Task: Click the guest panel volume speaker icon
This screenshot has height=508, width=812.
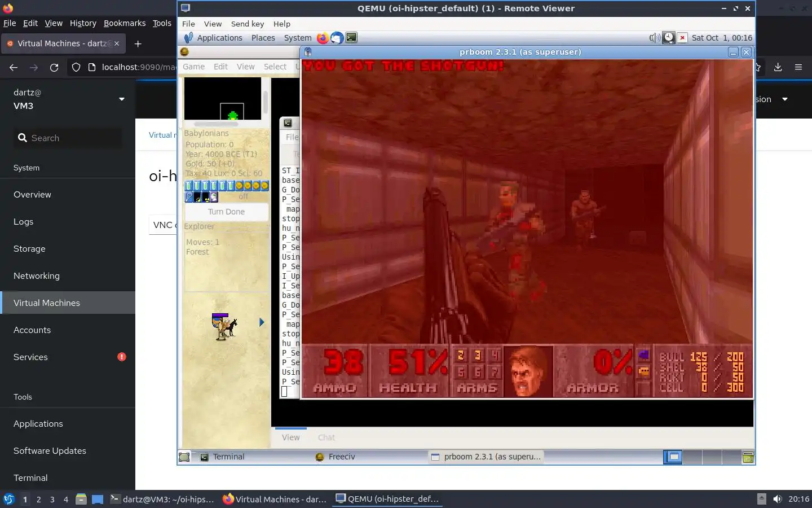Action: point(654,38)
